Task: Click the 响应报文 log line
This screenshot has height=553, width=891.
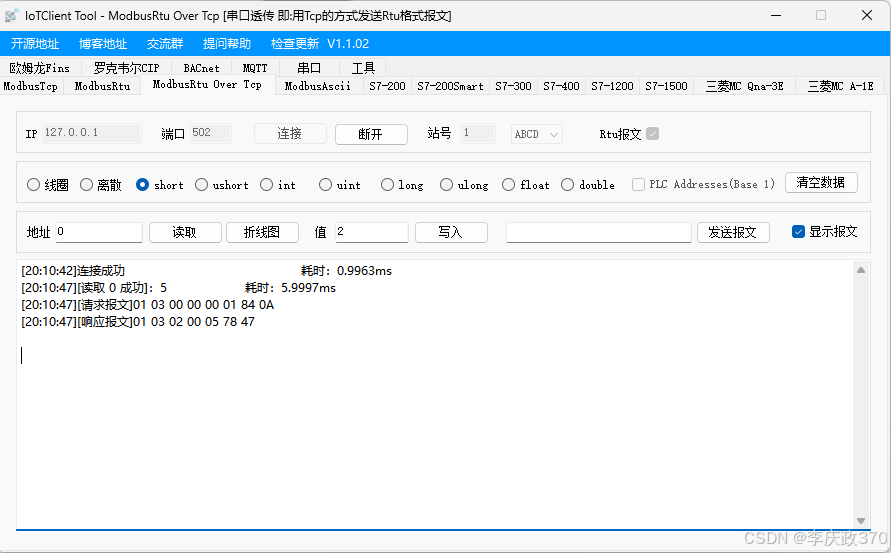Action: 138,322
